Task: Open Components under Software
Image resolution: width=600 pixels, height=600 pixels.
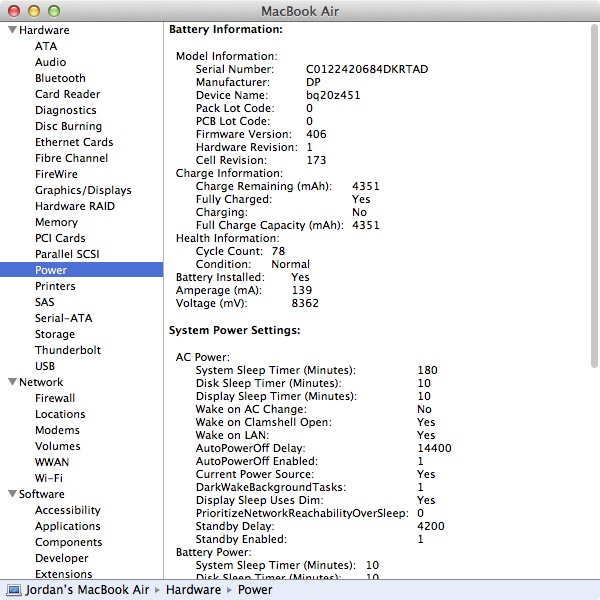Action: [68, 543]
